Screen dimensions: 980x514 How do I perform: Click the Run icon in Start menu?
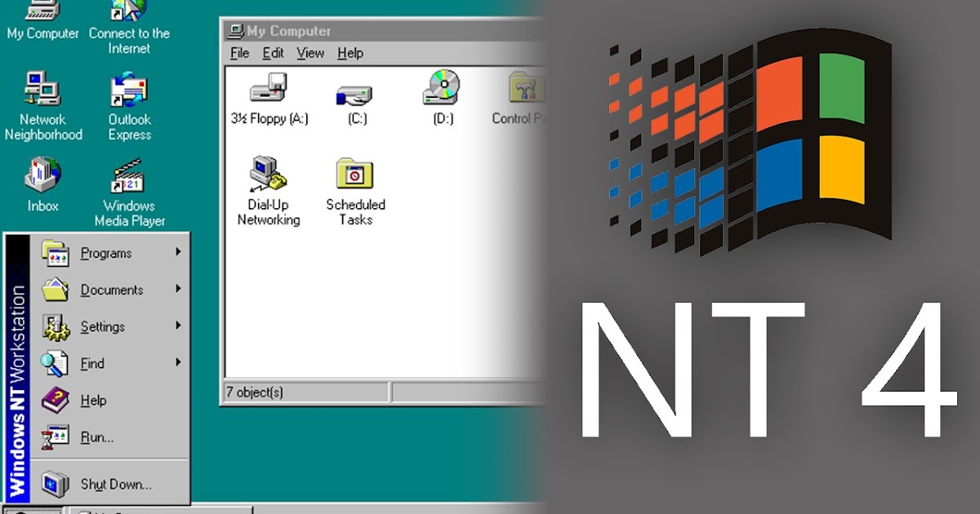56,436
